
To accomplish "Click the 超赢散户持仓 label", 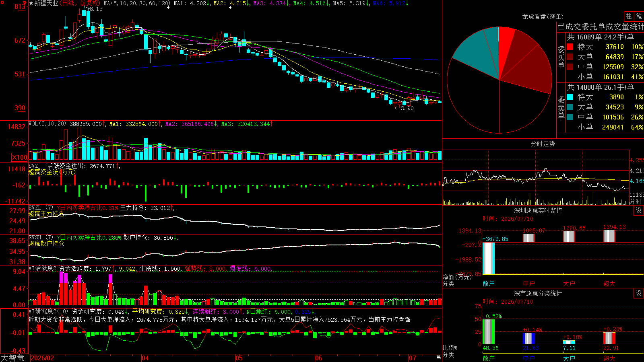I will [46, 243].
